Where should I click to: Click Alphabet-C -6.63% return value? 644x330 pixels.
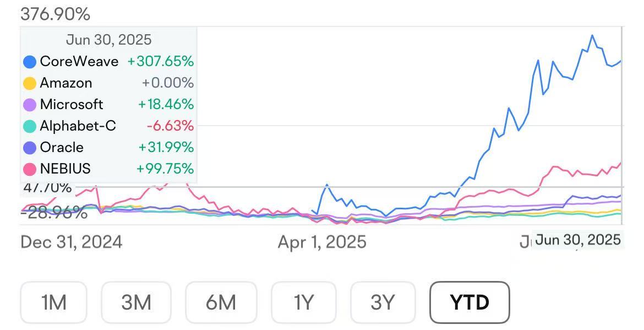tap(170, 126)
